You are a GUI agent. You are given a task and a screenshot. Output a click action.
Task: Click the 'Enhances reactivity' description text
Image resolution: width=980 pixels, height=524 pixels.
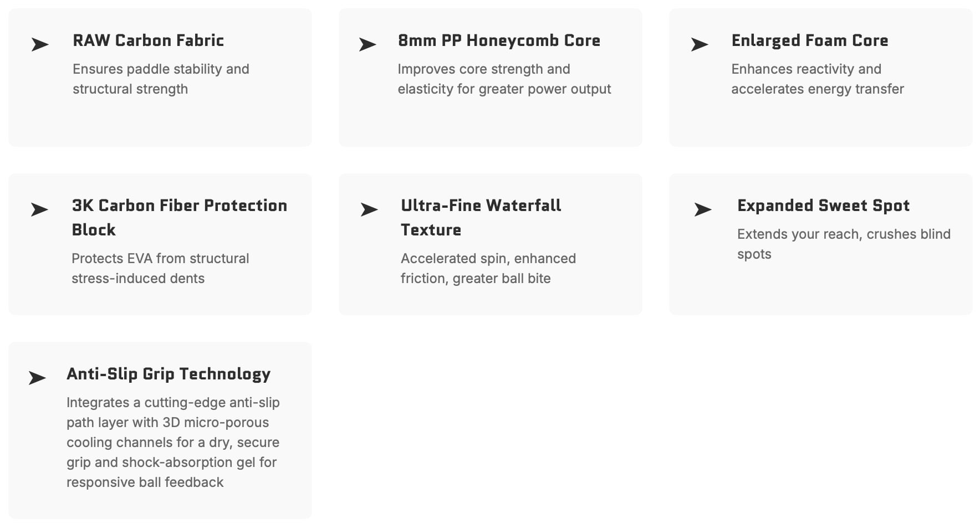817,79
